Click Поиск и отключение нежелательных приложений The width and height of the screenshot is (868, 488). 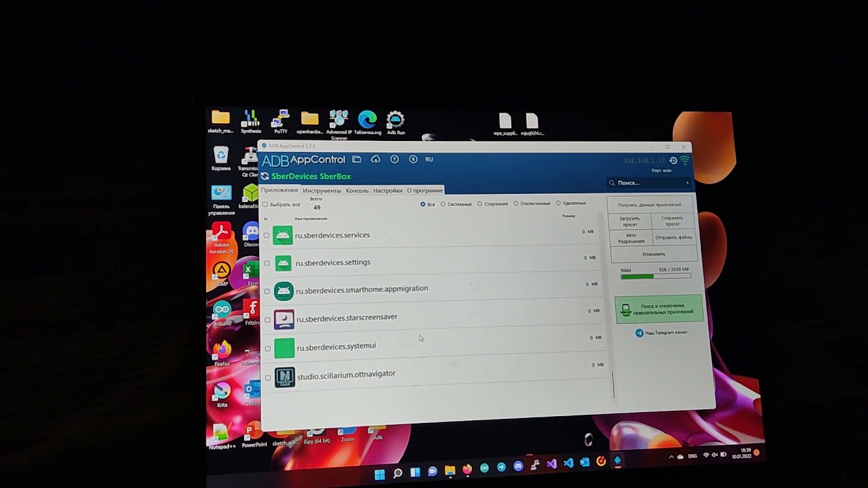tap(659, 309)
